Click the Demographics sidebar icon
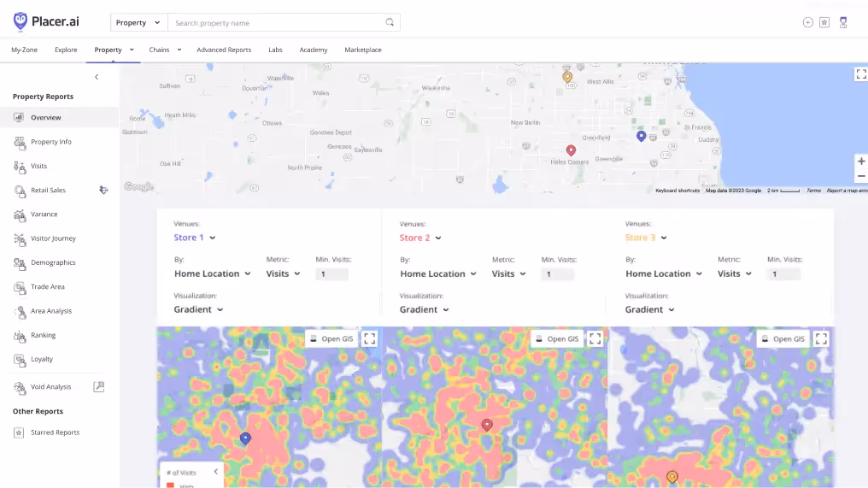 click(x=20, y=263)
